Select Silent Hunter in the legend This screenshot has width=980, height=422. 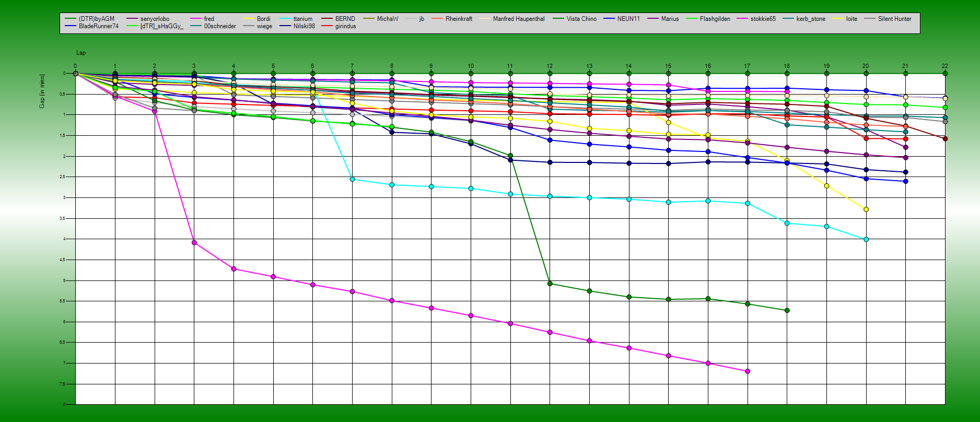click(x=888, y=19)
